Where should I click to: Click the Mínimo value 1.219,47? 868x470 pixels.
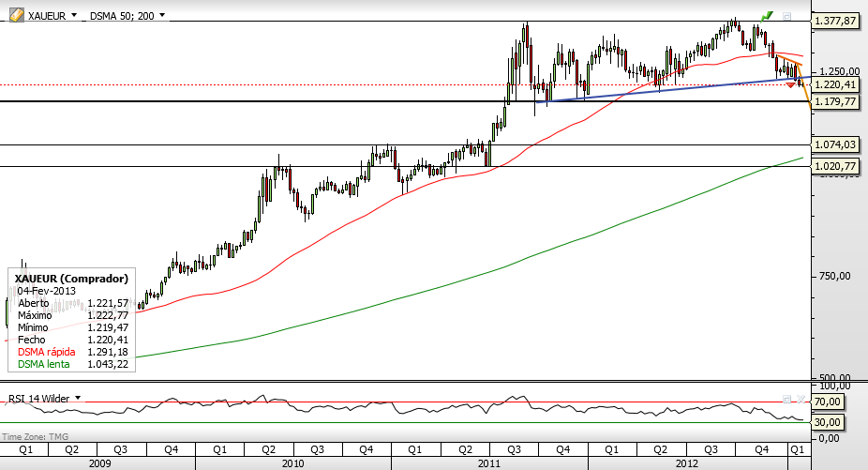pos(108,327)
